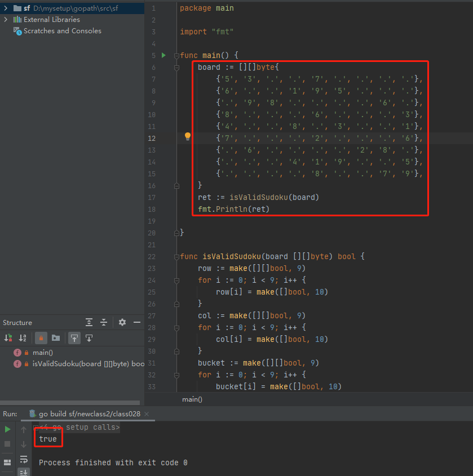Collapse func main() fold marker on line 5

click(x=176, y=56)
